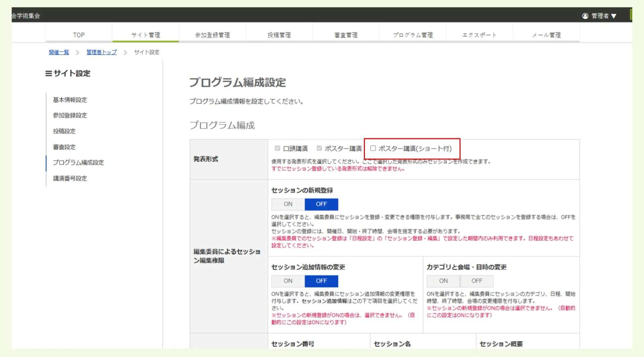Click the TOP navigation tab
This screenshot has height=357, width=644.
(x=79, y=35)
